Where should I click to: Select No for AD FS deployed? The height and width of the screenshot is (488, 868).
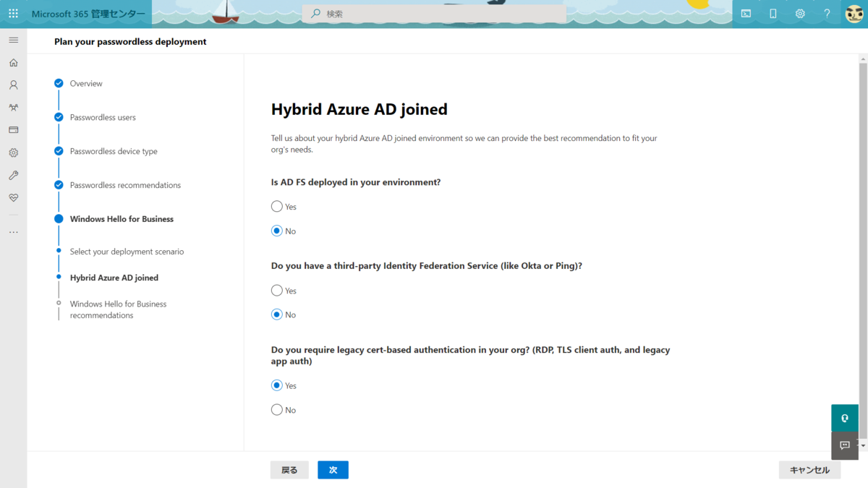[x=277, y=231]
